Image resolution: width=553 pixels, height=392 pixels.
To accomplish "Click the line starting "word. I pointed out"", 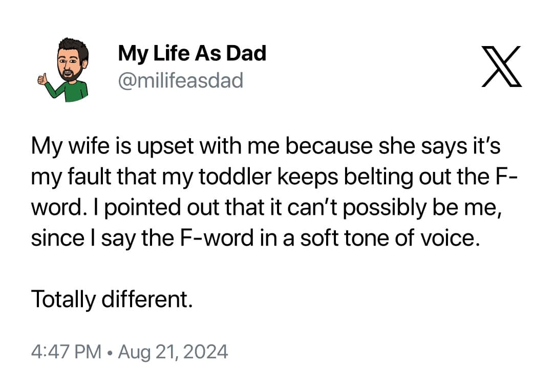I will [266, 208].
